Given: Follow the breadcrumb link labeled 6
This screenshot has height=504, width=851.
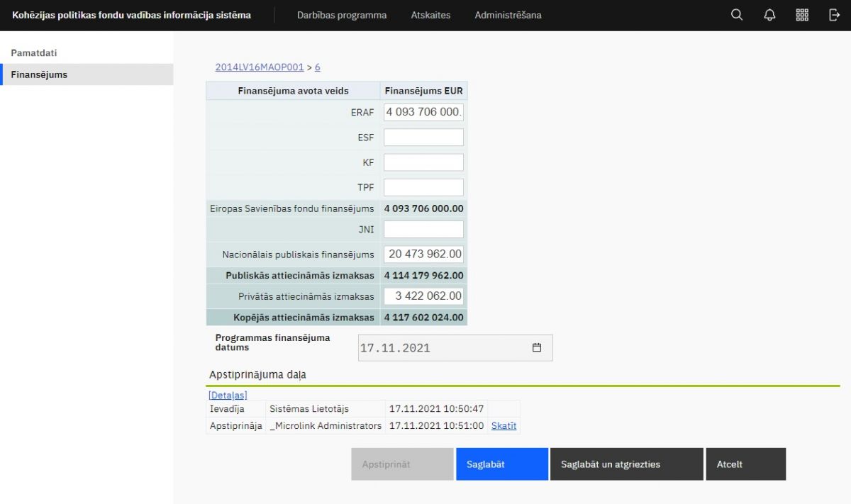Looking at the screenshot, I should click(x=317, y=67).
